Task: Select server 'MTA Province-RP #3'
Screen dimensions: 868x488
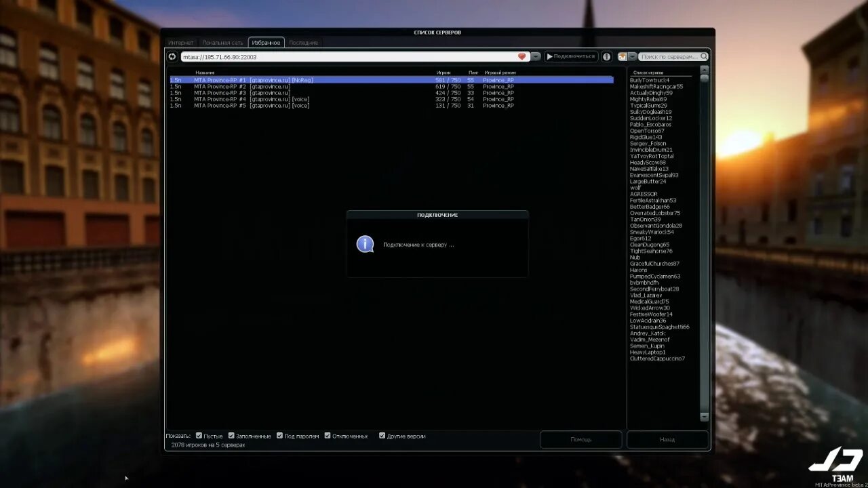Action: pos(391,93)
